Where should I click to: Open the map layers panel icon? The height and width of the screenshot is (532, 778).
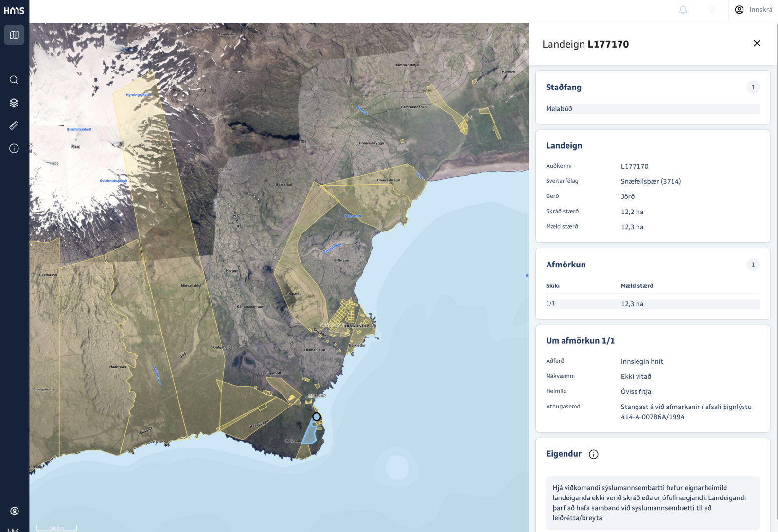pos(14,103)
